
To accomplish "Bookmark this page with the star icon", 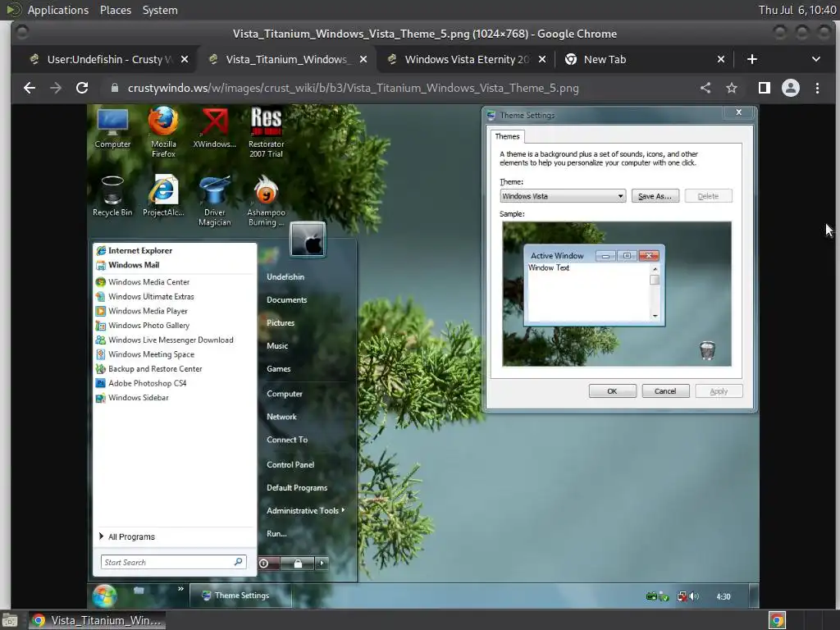I will pyautogui.click(x=732, y=88).
